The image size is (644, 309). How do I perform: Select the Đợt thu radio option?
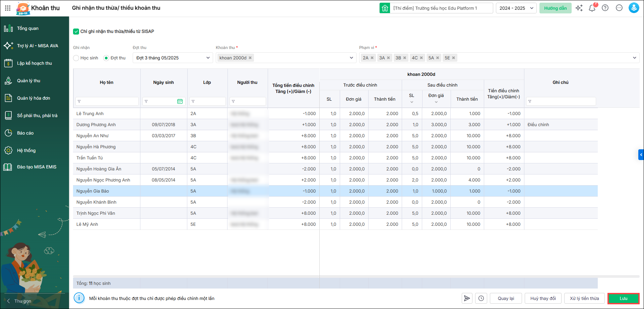[107, 58]
